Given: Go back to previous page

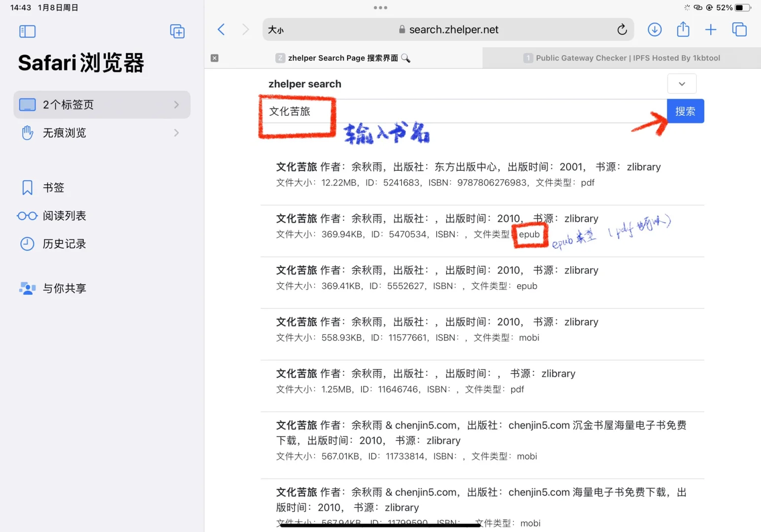Looking at the screenshot, I should coord(221,30).
